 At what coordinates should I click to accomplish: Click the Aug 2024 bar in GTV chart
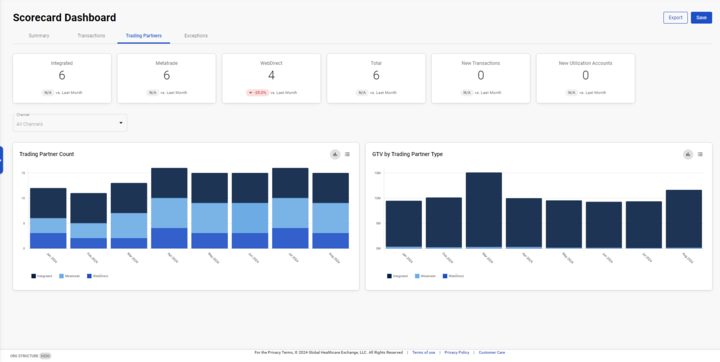[684, 219]
